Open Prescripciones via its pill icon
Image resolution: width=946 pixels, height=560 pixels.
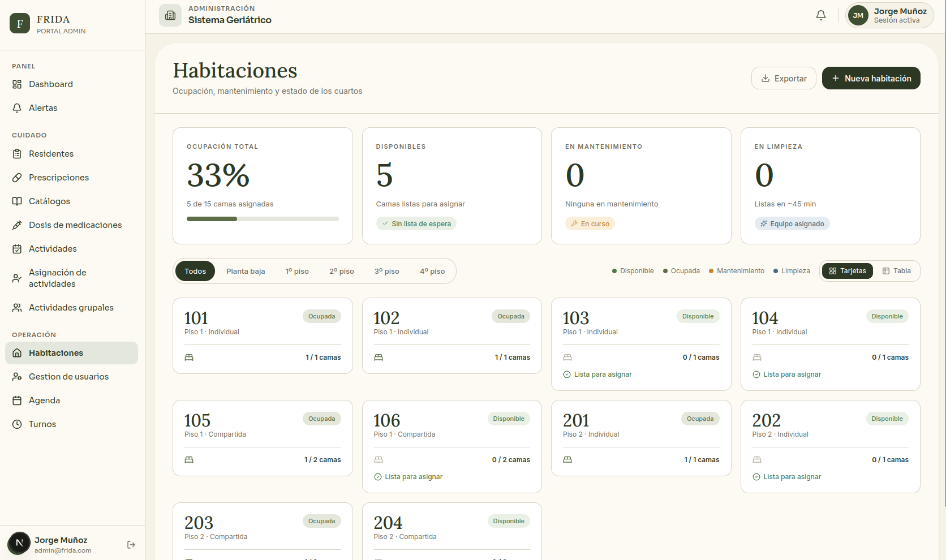[x=17, y=178]
